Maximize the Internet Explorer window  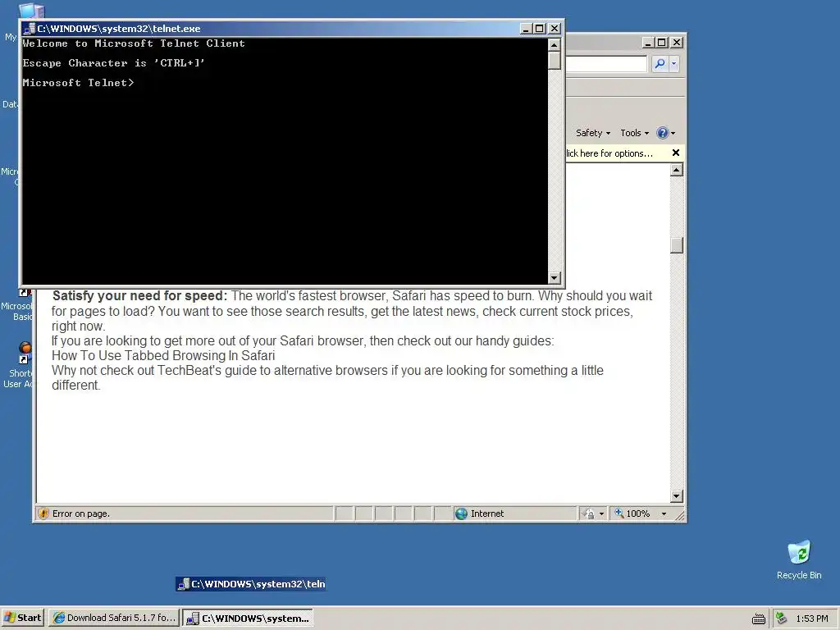pyautogui.click(x=662, y=43)
